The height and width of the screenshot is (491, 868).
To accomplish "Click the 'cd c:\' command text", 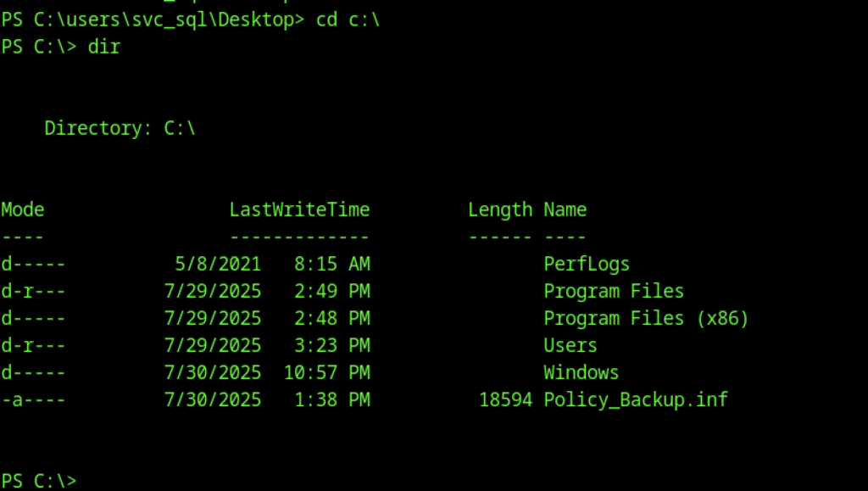I will pos(348,20).
